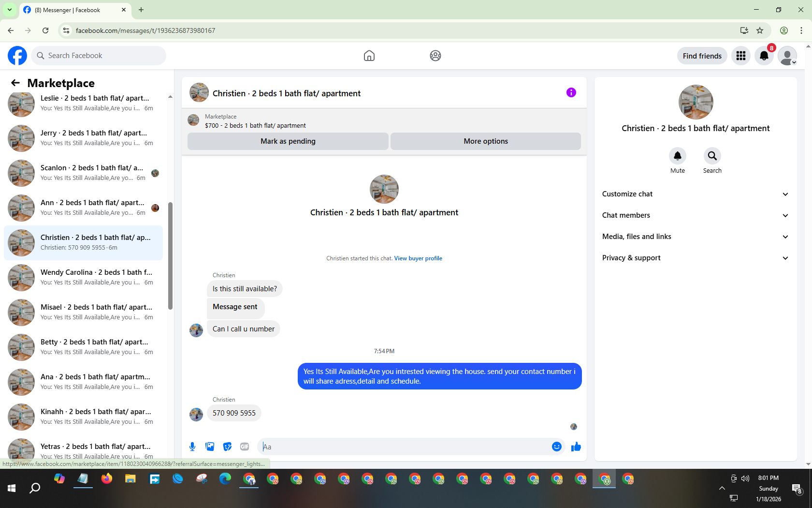
Task: Open File Explorer from the taskbar
Action: coord(130,479)
